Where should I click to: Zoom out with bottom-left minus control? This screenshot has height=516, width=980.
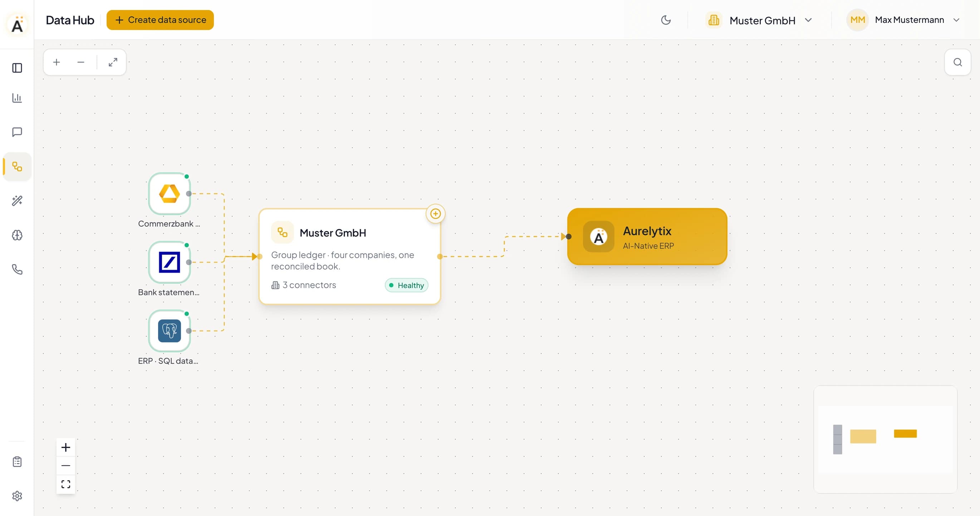click(66, 466)
